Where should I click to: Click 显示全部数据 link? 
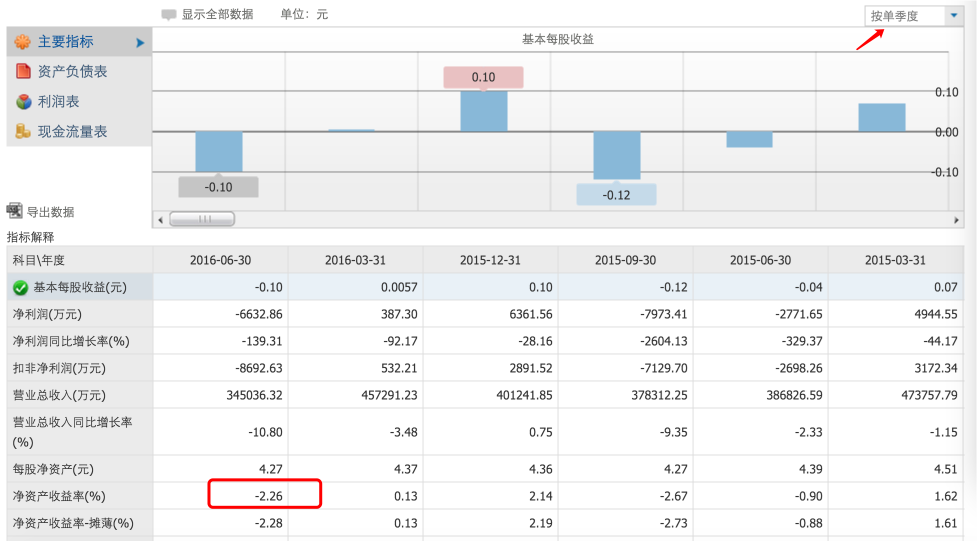pyautogui.click(x=217, y=14)
